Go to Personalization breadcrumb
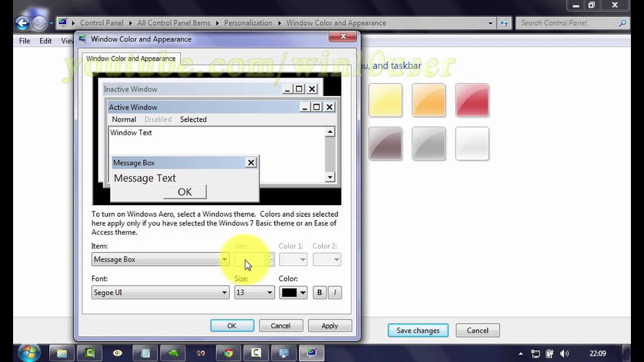 tap(248, 23)
